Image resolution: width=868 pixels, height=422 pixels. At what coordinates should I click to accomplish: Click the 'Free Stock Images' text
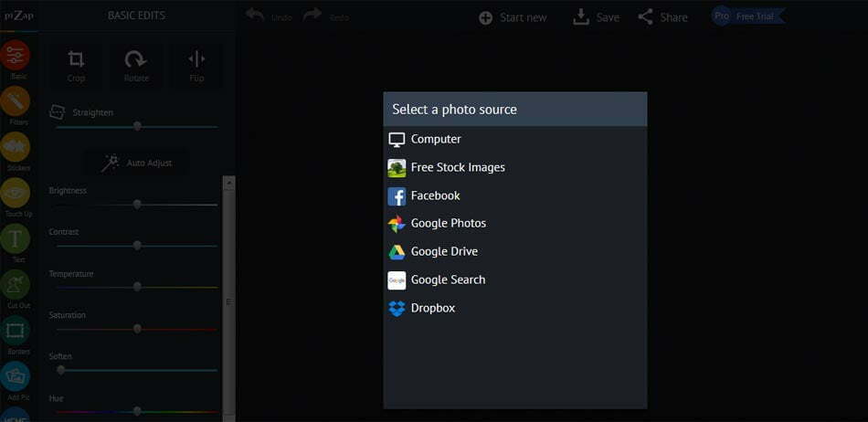coord(458,167)
